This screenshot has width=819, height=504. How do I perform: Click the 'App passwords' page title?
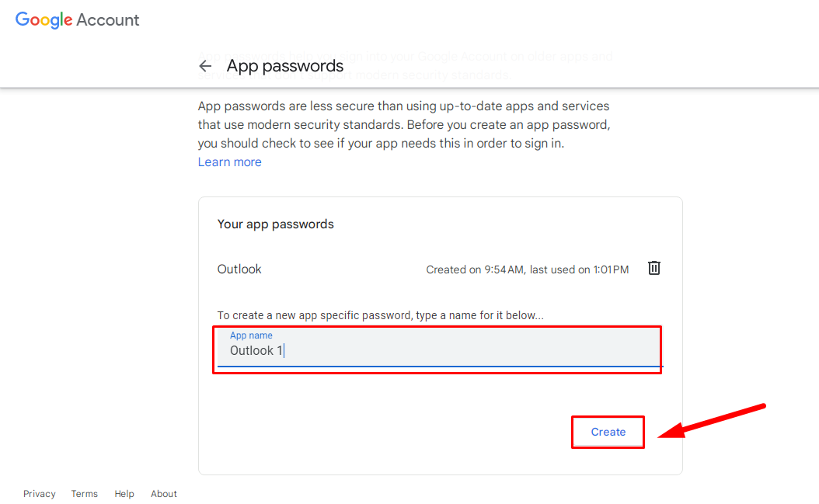(x=284, y=66)
